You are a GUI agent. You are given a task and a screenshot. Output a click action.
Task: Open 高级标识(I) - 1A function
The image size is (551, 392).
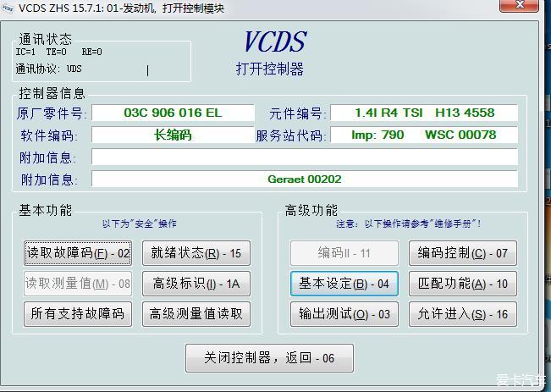coord(196,284)
